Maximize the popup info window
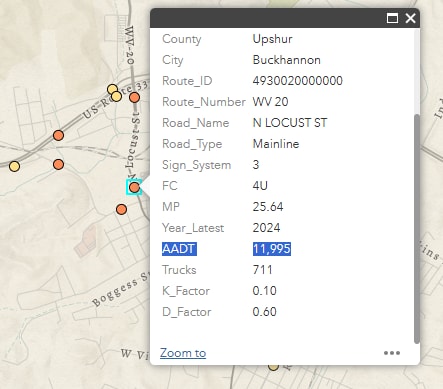443x389 pixels. [392, 18]
